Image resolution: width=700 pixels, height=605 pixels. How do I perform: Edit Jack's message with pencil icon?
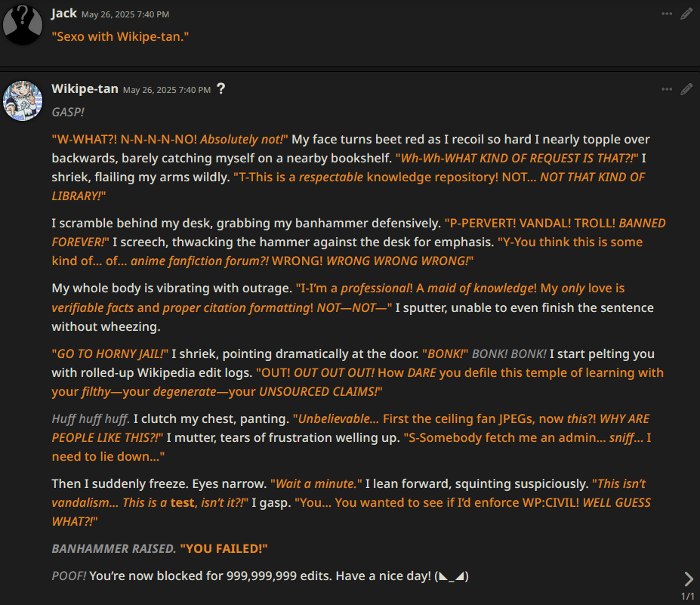click(686, 14)
